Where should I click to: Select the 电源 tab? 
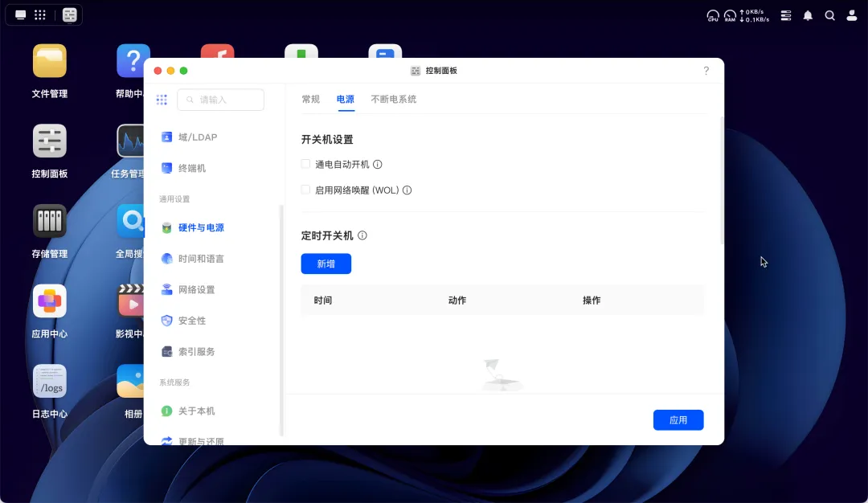[346, 100]
